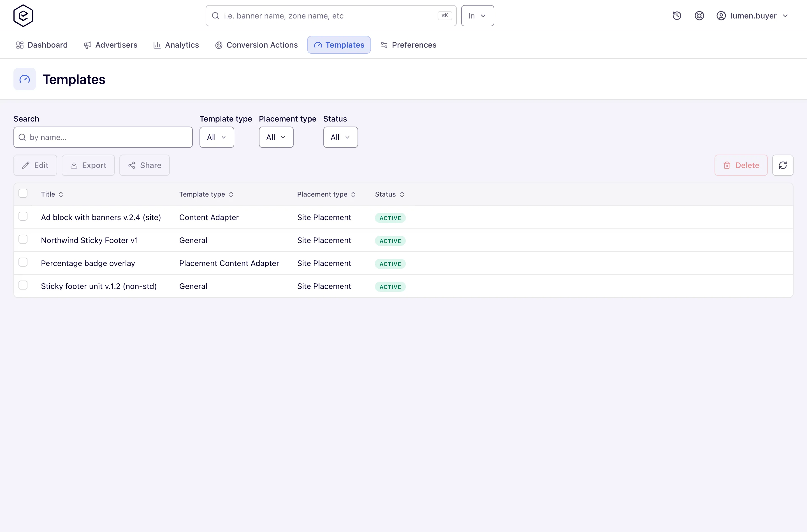
Task: Click the hexagon app logo
Action: (23, 16)
